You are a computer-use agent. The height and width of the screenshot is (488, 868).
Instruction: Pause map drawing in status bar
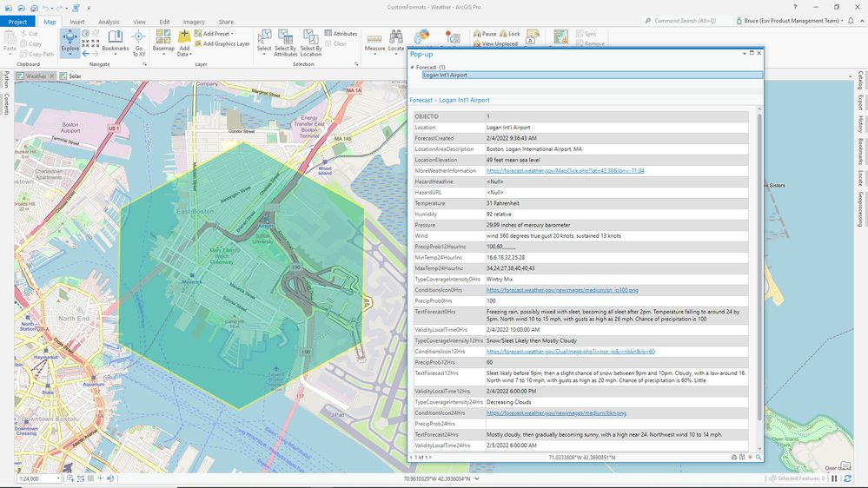click(x=835, y=478)
